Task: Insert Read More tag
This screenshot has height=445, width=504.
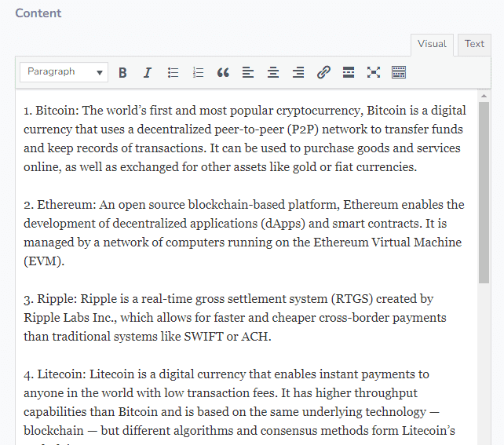Action: point(349,72)
